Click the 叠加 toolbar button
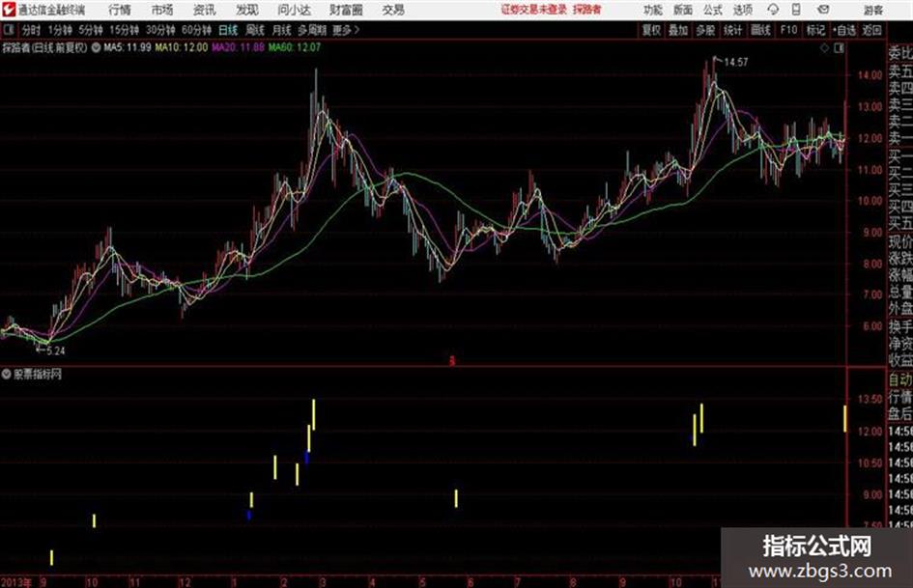 point(678,30)
